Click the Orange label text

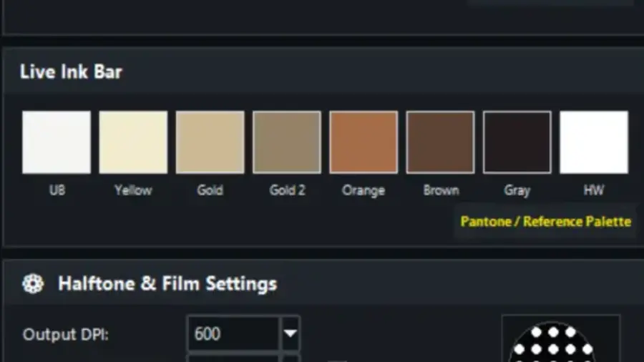click(364, 191)
